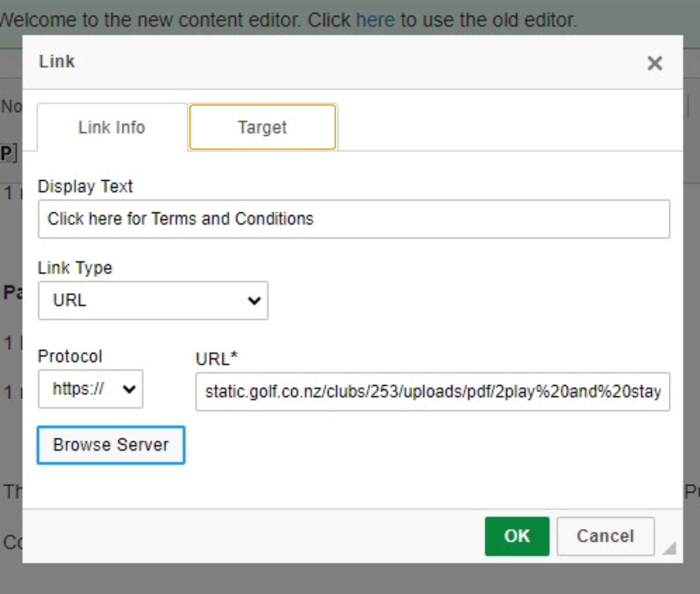Click the URL* required field label

[x=217, y=359]
